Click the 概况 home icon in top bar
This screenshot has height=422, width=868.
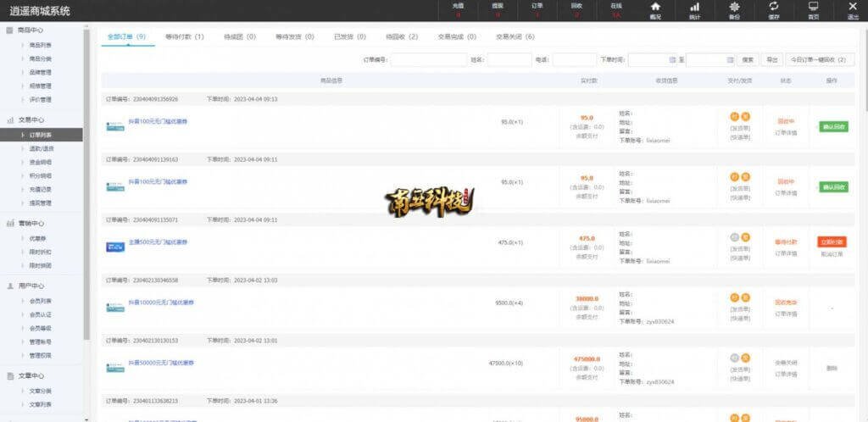pos(654,7)
